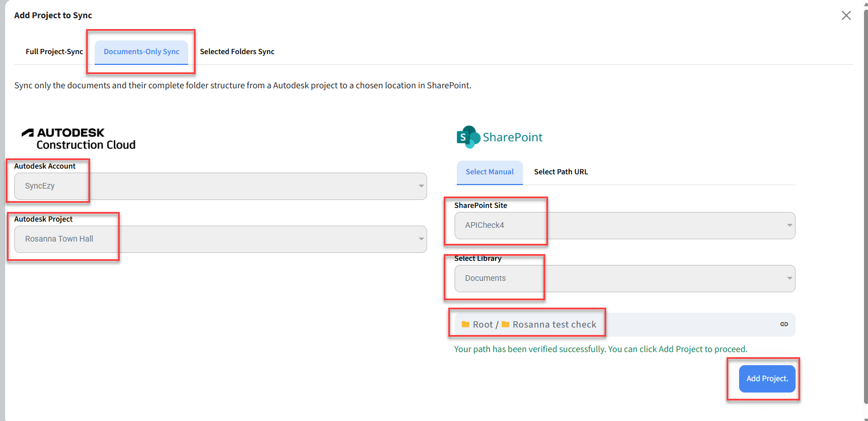Switch to Select Path URL tab
868x421 pixels.
pyautogui.click(x=561, y=172)
